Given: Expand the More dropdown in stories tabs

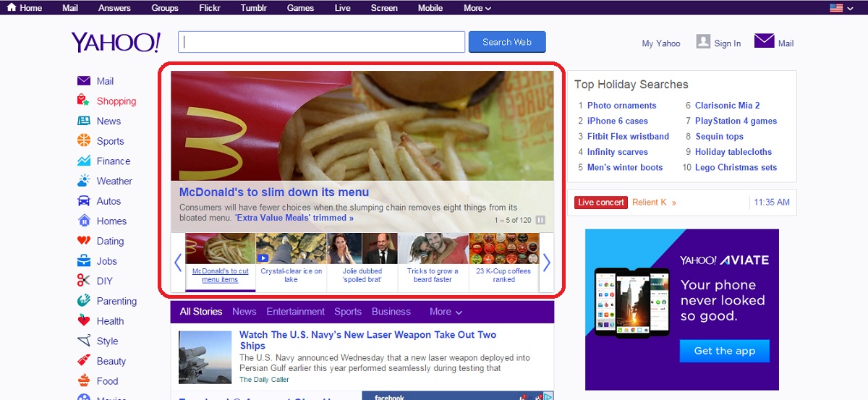Looking at the screenshot, I should tap(446, 312).
